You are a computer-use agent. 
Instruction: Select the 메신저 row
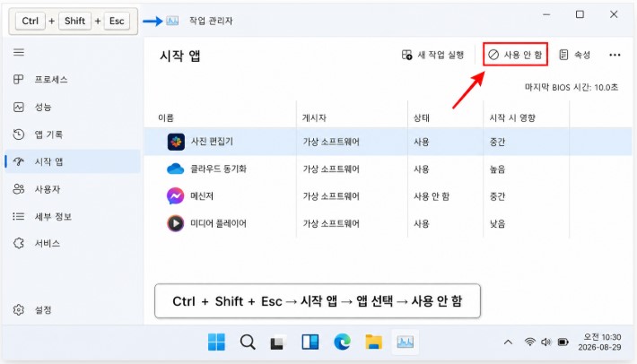[x=388, y=196]
